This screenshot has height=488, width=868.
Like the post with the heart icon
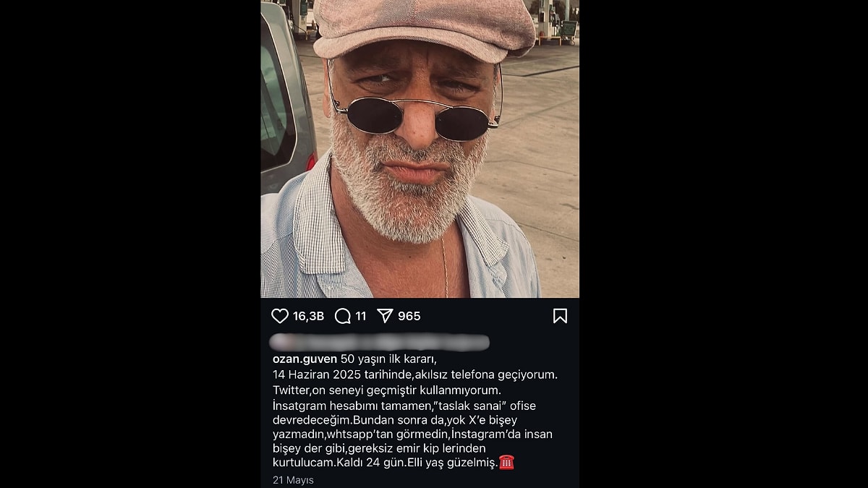[x=280, y=316]
